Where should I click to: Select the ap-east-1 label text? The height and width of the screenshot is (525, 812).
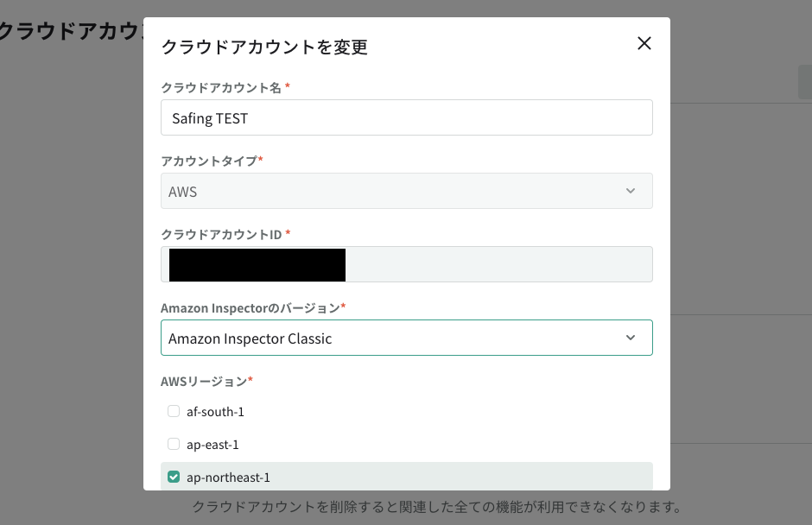[x=213, y=445]
